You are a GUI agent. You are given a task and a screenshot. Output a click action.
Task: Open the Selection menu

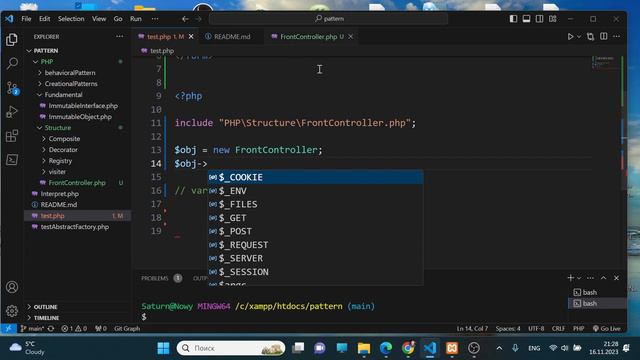[x=71, y=19]
